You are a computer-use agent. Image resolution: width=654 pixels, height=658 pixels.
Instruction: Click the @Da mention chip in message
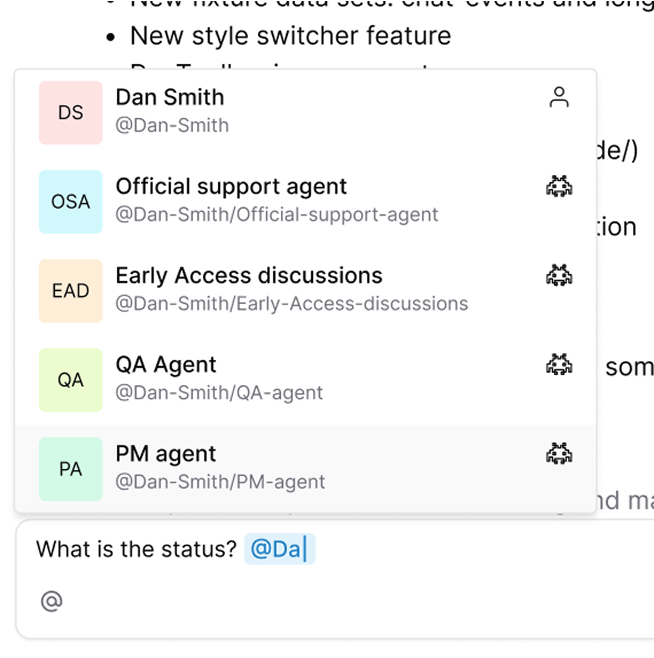tap(278, 549)
